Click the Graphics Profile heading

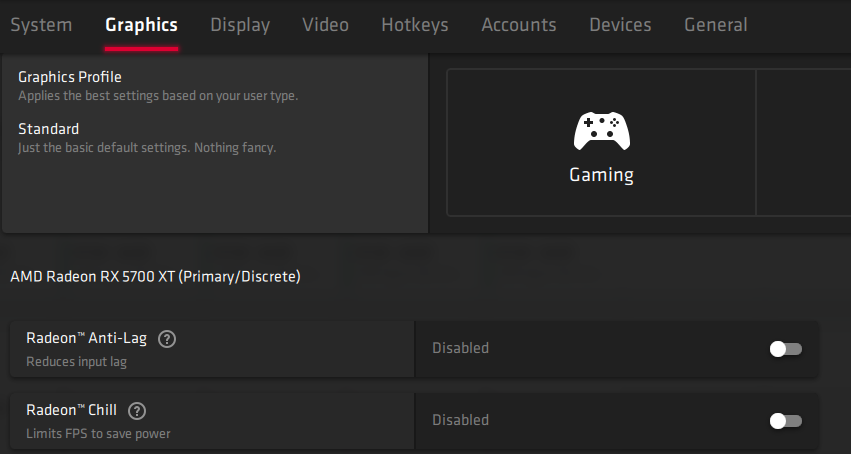[70, 77]
